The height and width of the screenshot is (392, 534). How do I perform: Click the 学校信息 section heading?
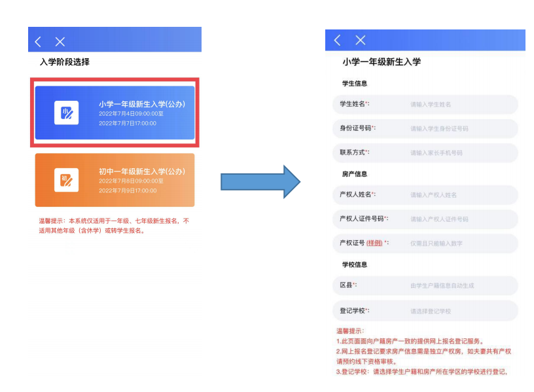(355, 264)
